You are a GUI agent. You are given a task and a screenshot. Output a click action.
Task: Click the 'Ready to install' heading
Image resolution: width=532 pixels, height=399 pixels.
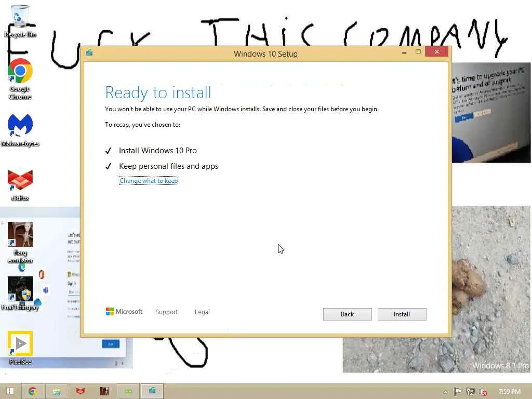pyautogui.click(x=158, y=92)
